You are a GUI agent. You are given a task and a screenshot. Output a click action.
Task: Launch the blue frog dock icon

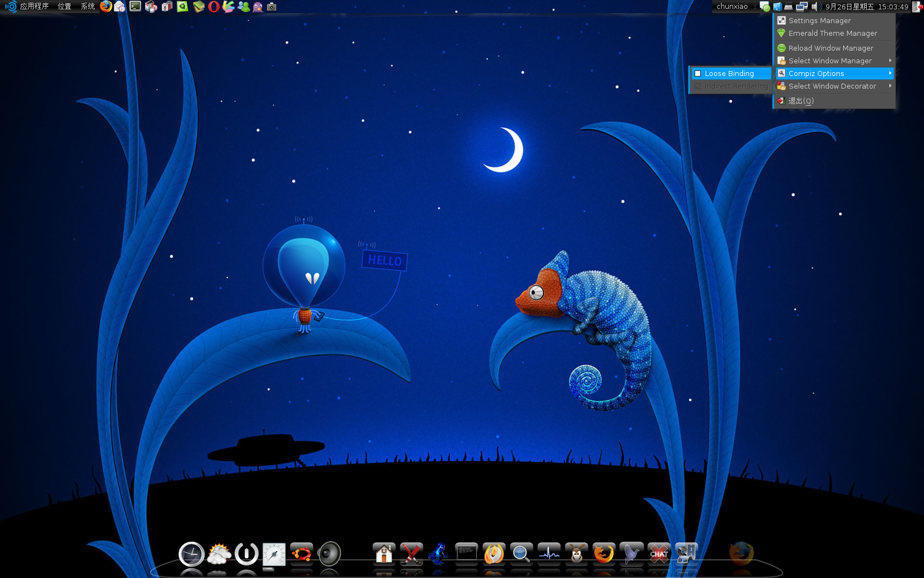click(x=439, y=553)
